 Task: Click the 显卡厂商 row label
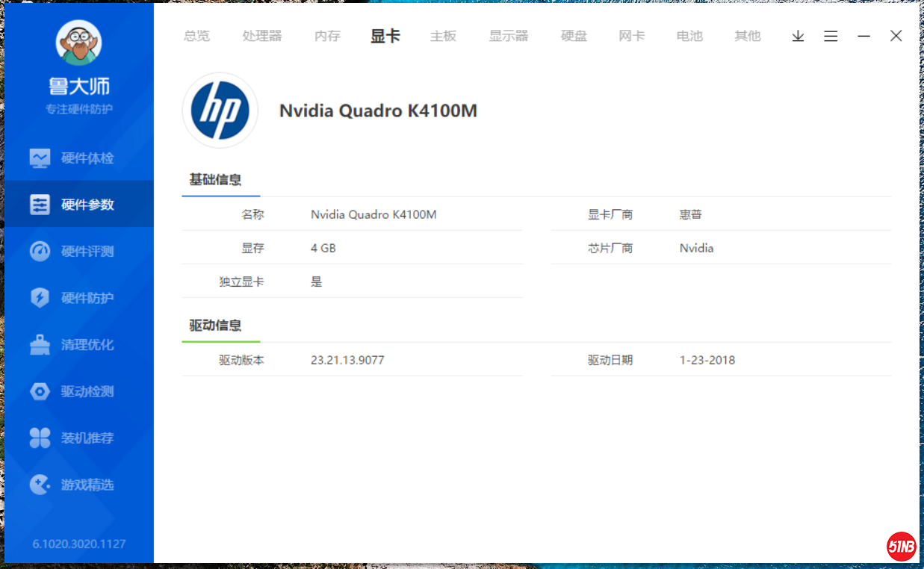pos(610,214)
